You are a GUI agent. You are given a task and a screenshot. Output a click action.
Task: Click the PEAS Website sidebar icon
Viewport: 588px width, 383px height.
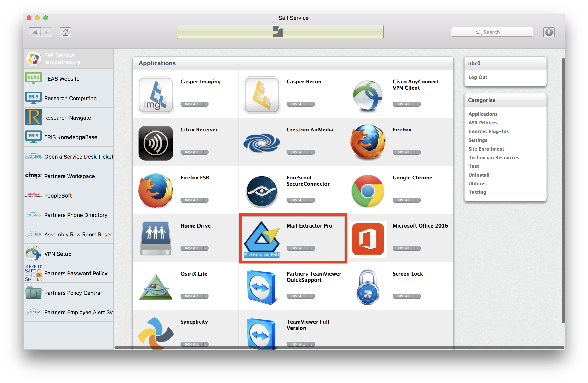point(33,78)
